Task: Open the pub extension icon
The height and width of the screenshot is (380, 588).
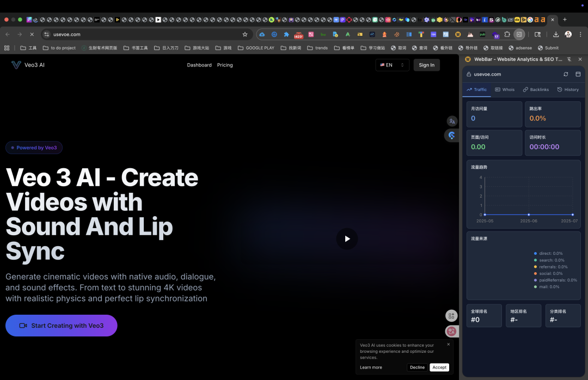Action: click(482, 34)
